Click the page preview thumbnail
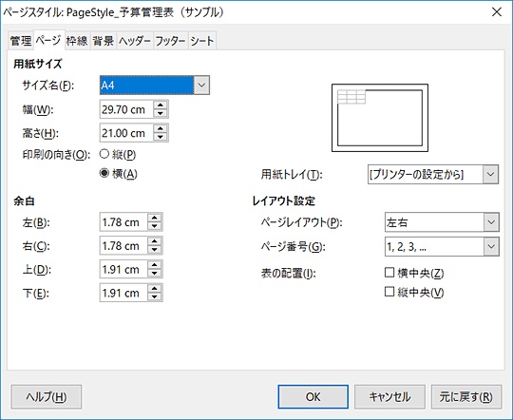This screenshot has width=513, height=420. (x=380, y=118)
